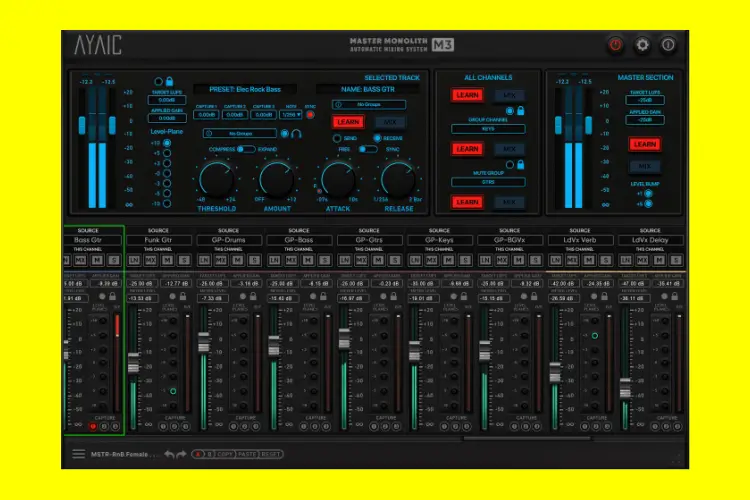The width and height of the screenshot is (750, 500).
Task: Toggle the red plugin power button
Action: point(615,45)
